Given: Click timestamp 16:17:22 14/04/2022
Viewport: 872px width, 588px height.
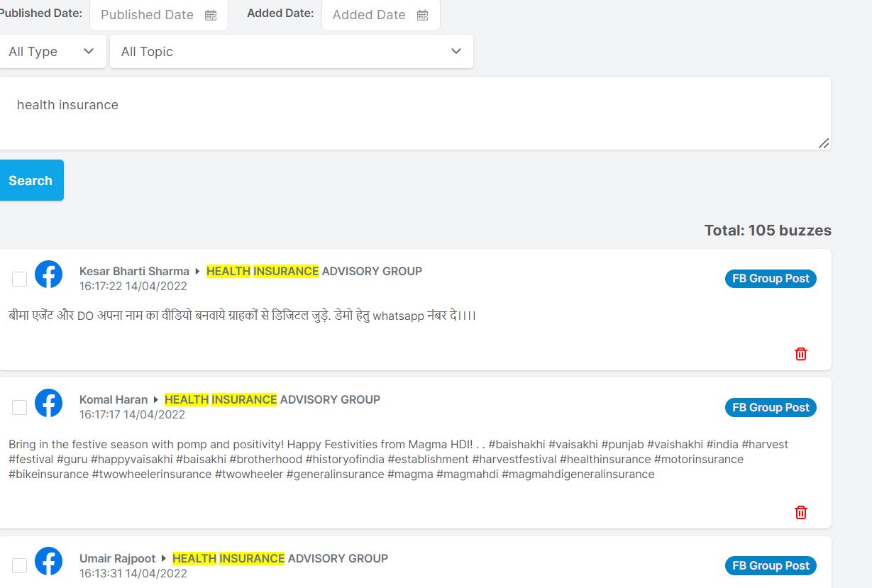Looking at the screenshot, I should [133, 287].
